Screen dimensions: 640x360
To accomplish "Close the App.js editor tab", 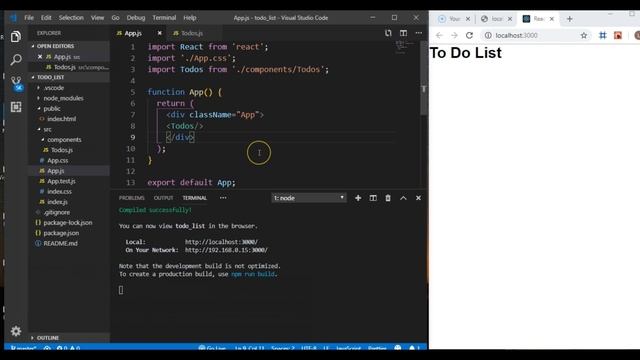I will point(160,33).
